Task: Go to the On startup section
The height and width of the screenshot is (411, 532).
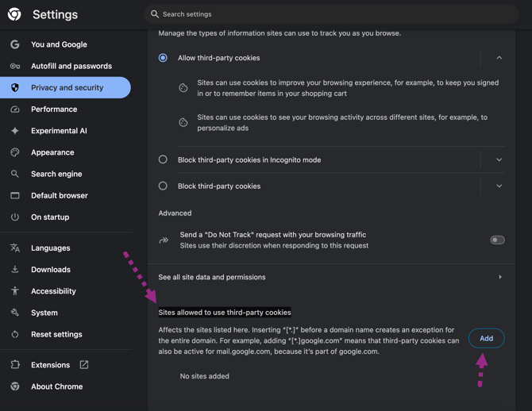Action: point(50,217)
